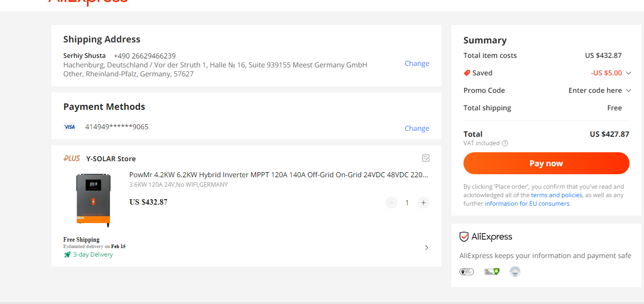Expand shipping options arrow for Free Shipping
The width and height of the screenshot is (644, 304).
click(426, 248)
